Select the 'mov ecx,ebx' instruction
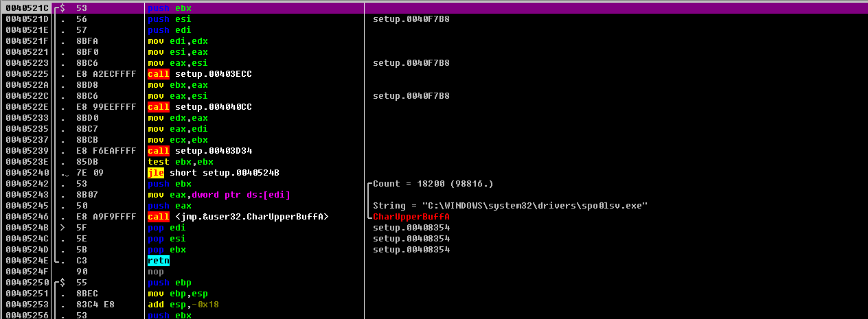Viewport: 868px width, 319px height. point(178,140)
